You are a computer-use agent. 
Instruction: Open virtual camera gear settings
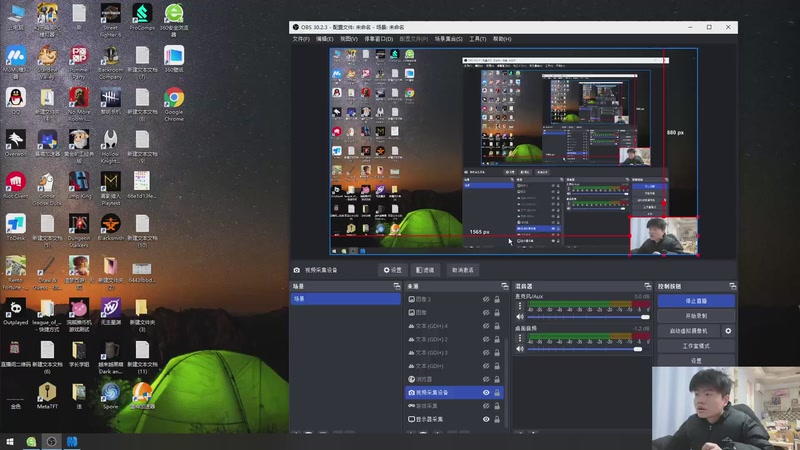(x=729, y=331)
